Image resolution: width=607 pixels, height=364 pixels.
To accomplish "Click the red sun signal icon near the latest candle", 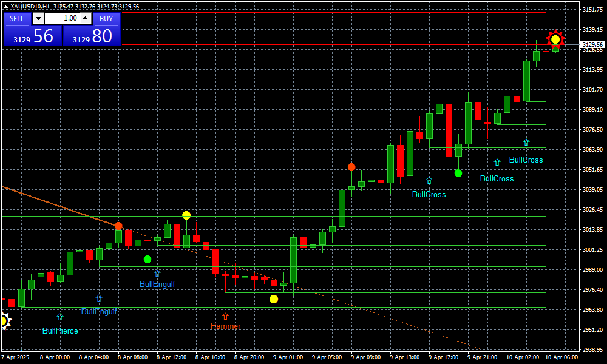I will (x=555, y=39).
